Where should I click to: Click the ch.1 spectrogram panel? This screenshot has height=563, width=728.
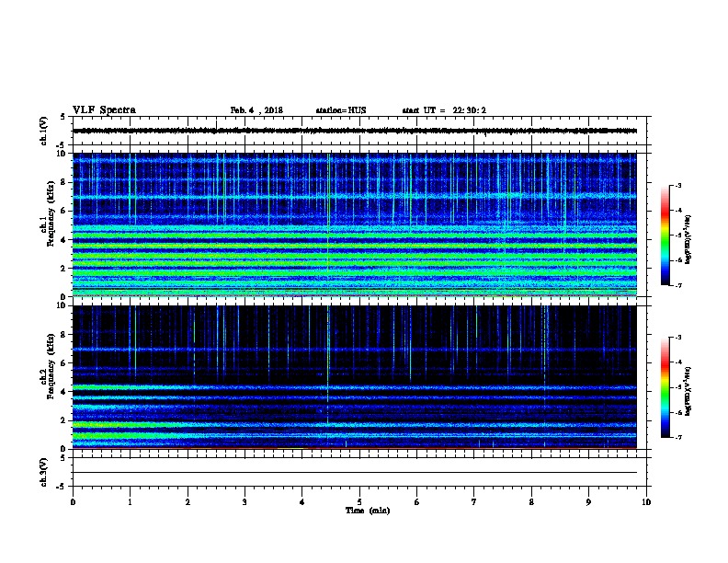point(355,224)
